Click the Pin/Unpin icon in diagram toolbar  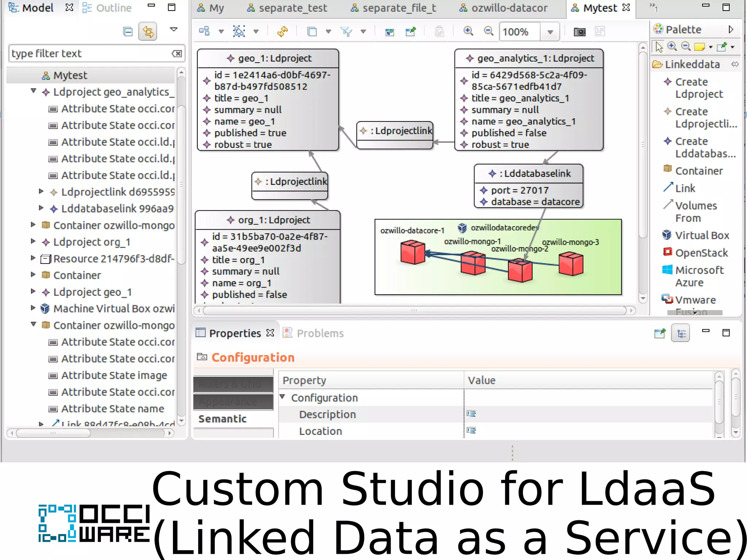click(x=411, y=32)
